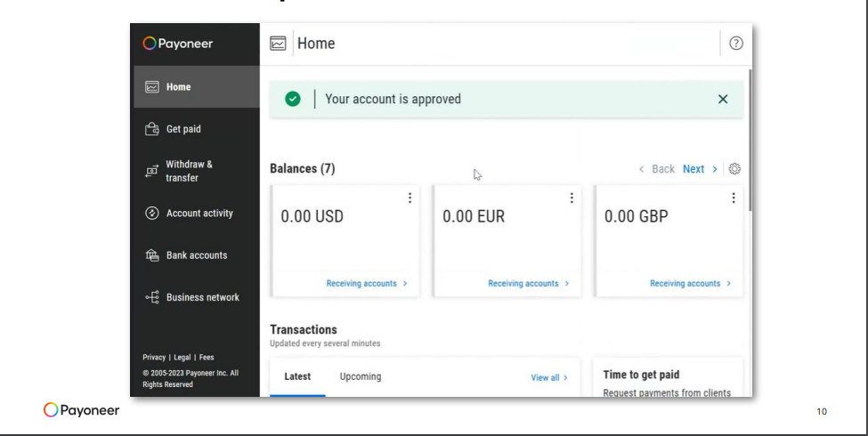Open GBP Receiving accounts link
Viewport: 868px width, 436px height.
point(690,283)
